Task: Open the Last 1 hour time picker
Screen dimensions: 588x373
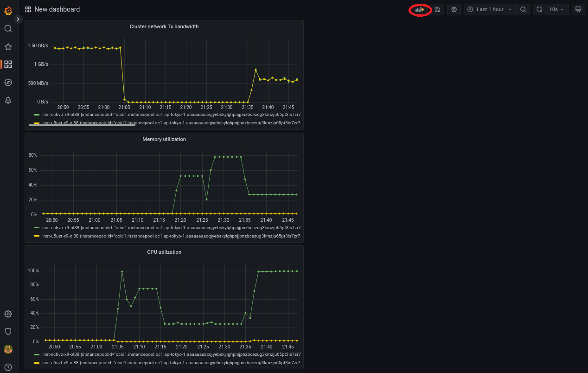Action: [490, 10]
